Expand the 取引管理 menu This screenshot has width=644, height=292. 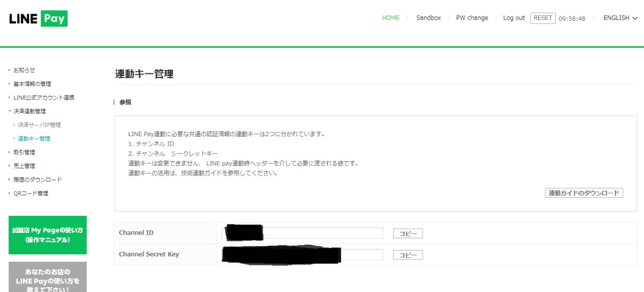tap(24, 153)
